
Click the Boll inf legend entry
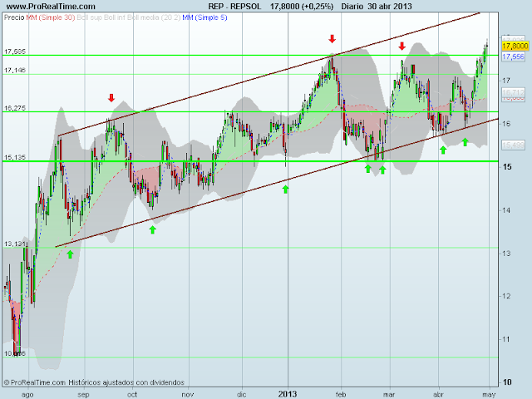pos(115,17)
